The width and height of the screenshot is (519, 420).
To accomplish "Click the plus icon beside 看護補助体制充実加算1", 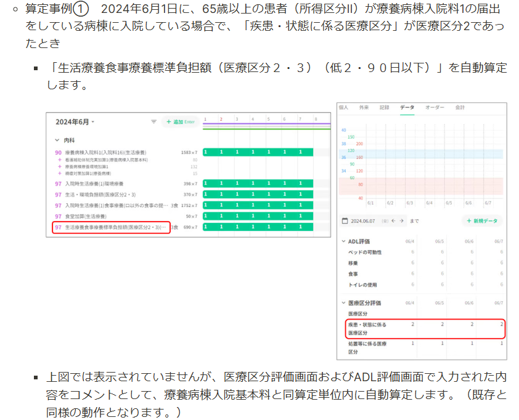I will pyautogui.click(x=60, y=160).
